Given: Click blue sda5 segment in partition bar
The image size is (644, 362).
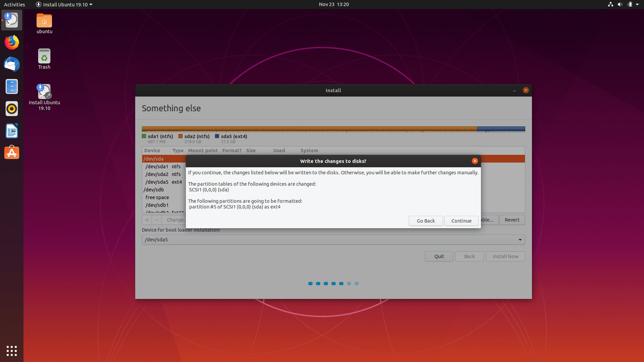Looking at the screenshot, I should coord(501,129).
